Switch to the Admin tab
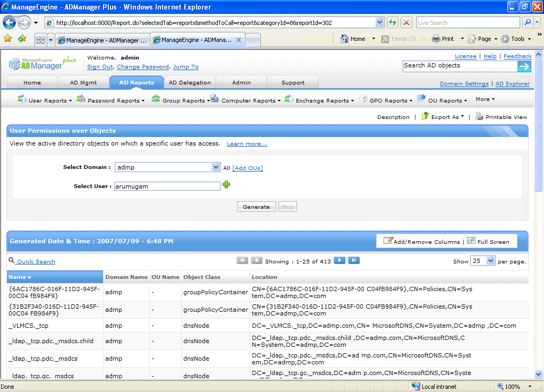544x392 pixels. point(241,82)
